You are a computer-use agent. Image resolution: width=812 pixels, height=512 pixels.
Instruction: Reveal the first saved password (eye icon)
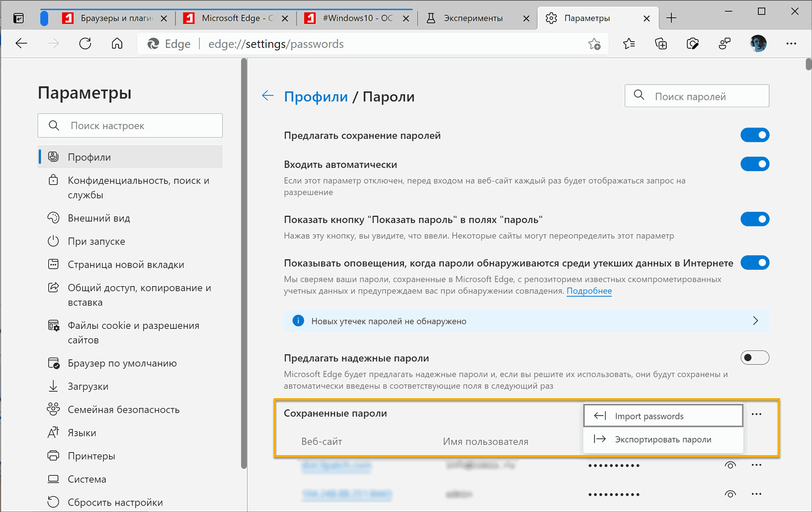730,465
